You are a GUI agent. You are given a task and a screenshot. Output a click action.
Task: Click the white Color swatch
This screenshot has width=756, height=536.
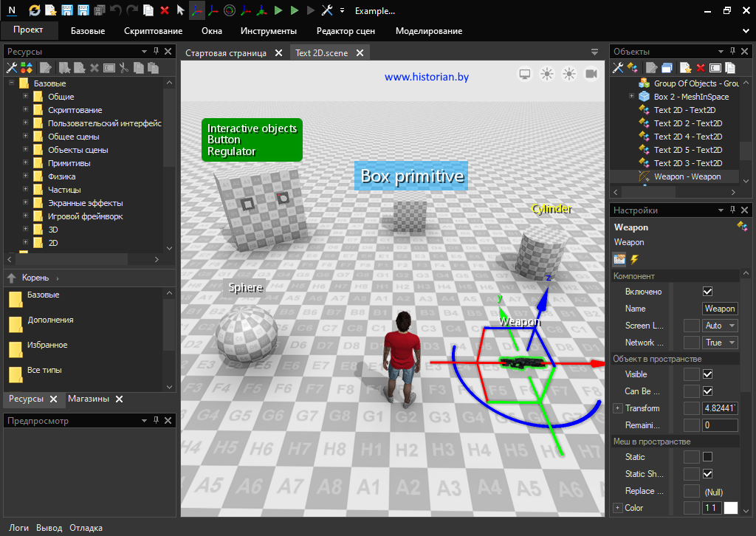730,508
